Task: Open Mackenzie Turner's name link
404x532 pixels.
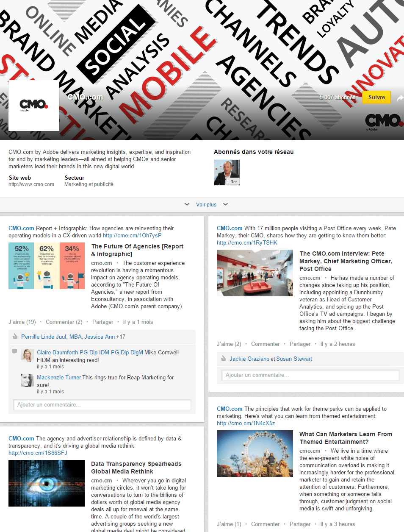Action: click(x=59, y=378)
